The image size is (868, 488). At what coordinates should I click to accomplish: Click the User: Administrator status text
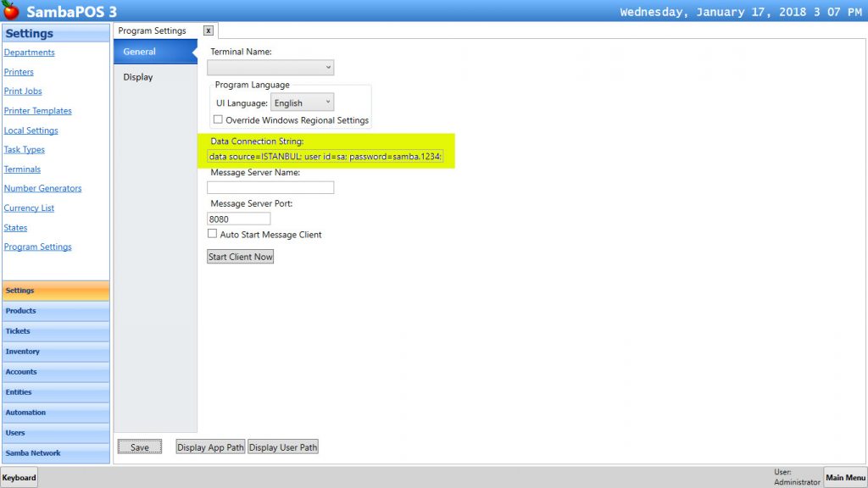(797, 478)
